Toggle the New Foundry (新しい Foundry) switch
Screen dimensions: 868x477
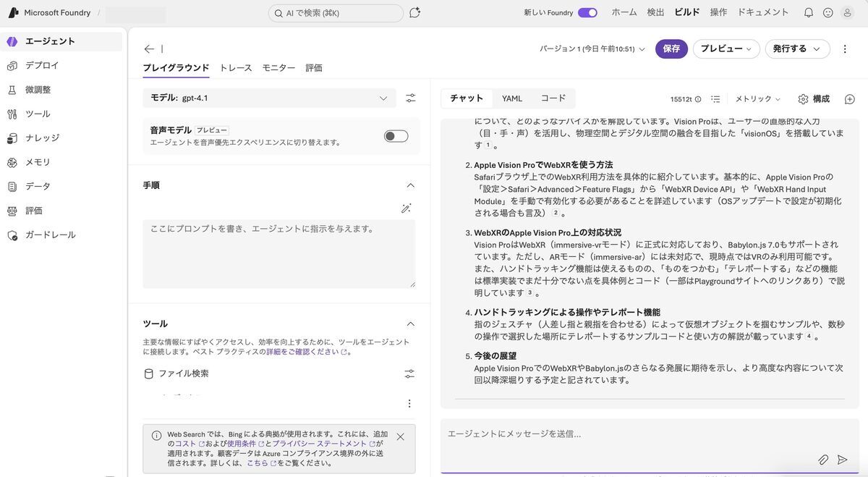click(587, 12)
